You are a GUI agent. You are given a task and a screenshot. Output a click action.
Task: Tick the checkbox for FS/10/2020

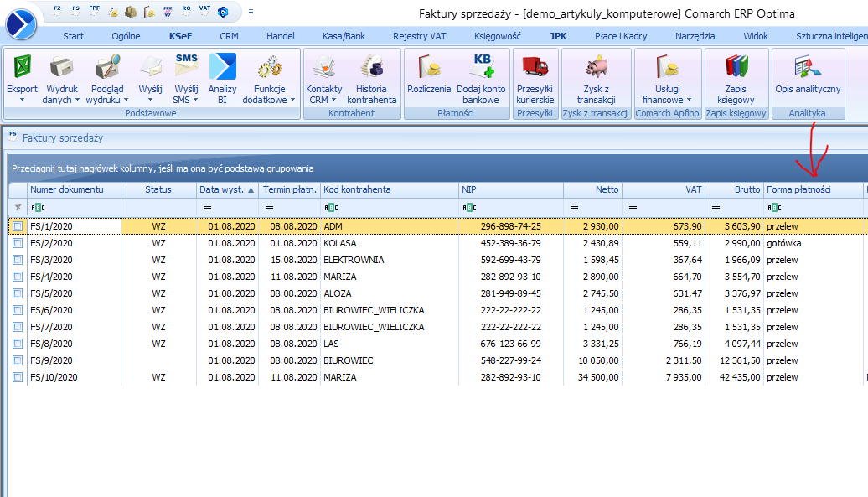18,377
